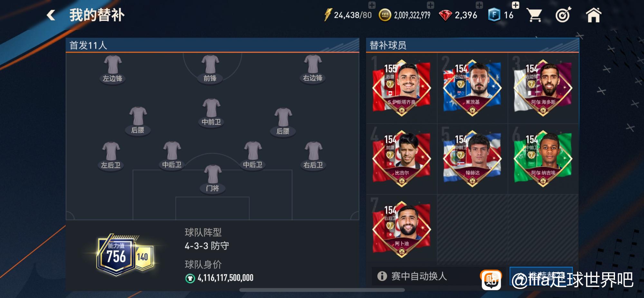Choose substitute 莱茨基 card

[472, 88]
